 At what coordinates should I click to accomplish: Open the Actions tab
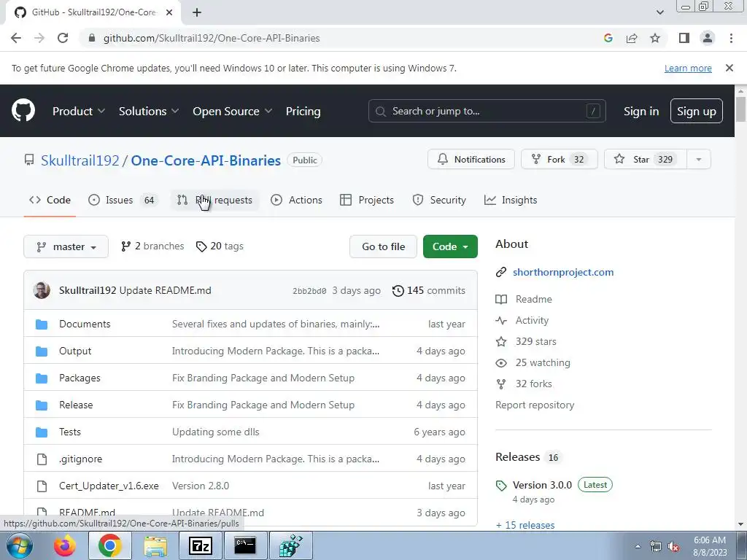pos(296,200)
